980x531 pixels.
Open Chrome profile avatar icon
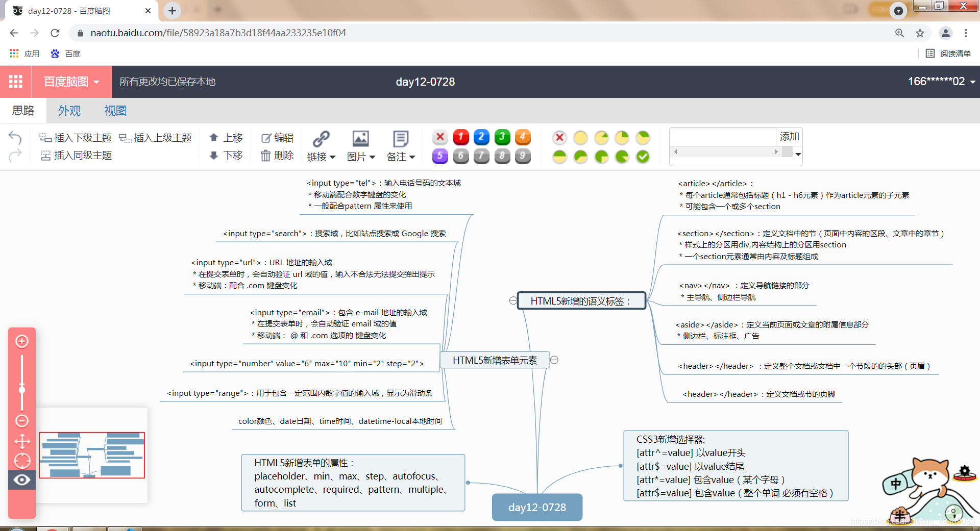pyautogui.click(x=945, y=33)
